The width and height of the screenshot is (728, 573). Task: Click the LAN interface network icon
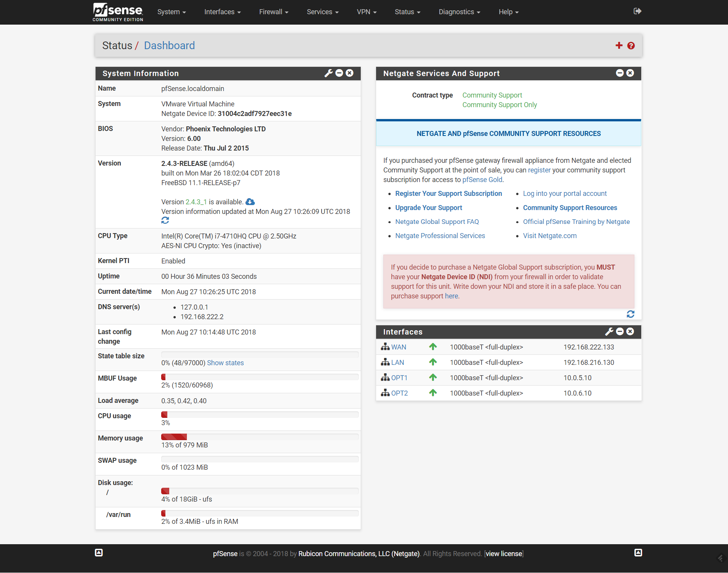pos(385,362)
